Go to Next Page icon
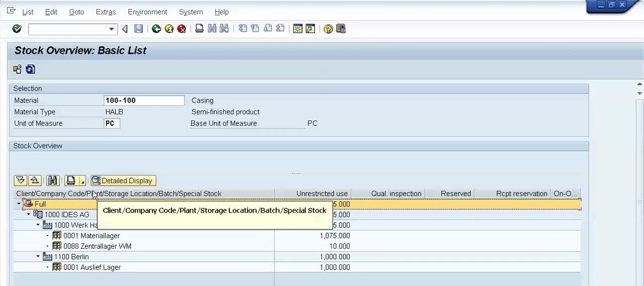Viewport: 644px width, 286px height. click(268, 29)
